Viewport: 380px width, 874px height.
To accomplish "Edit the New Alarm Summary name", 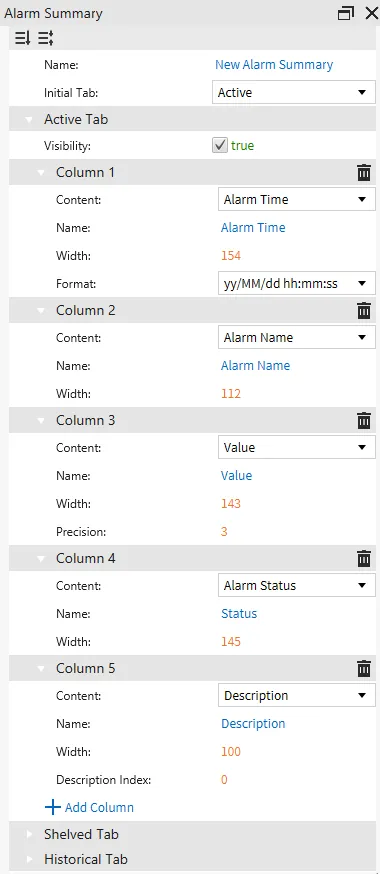I will tap(274, 65).
